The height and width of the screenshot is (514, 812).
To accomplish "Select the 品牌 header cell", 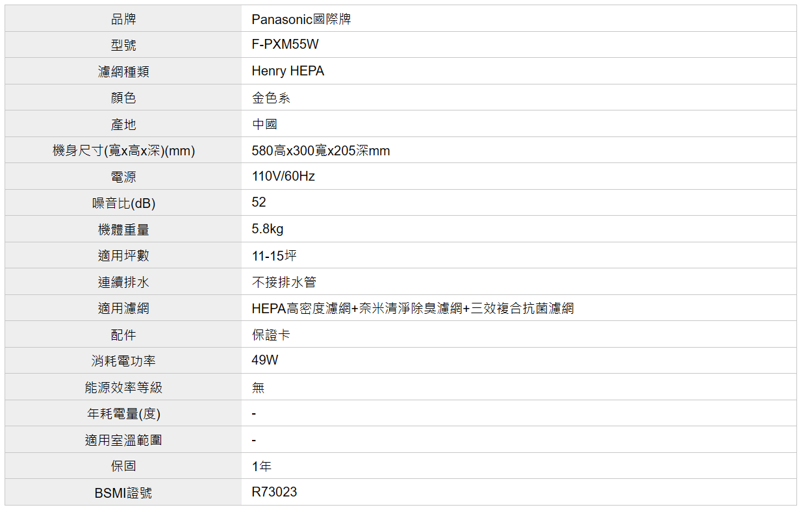I will coord(123,19).
